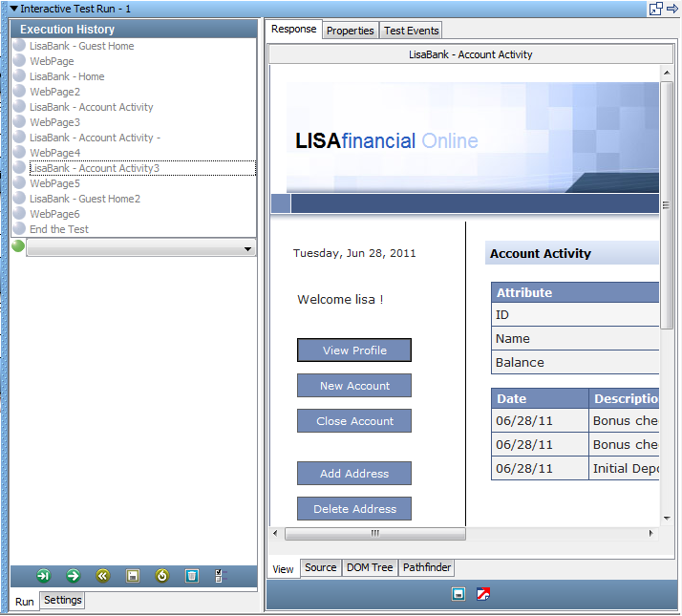Click the scroll-down arrow of Response view
The width and height of the screenshot is (682, 616).
coord(667,519)
